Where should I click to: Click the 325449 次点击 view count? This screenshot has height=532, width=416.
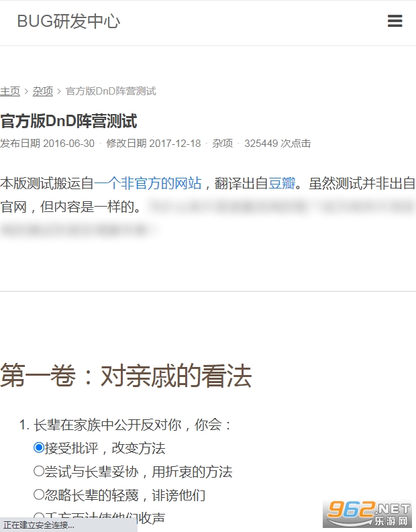point(278,144)
